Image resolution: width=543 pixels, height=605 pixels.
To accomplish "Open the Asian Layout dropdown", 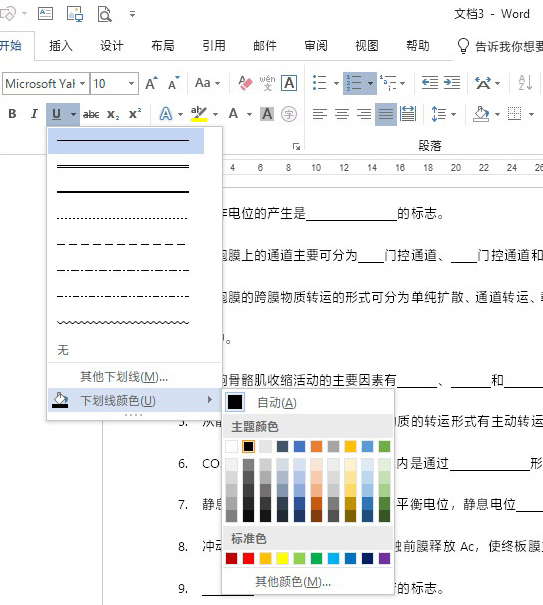I will 487,83.
